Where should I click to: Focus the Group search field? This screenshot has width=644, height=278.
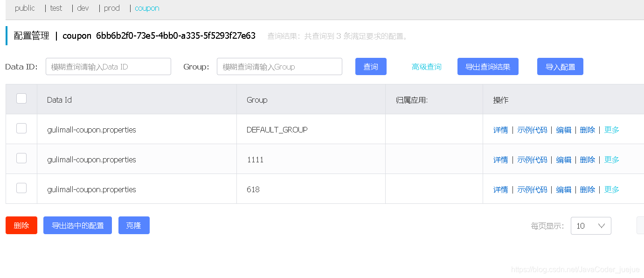tap(279, 67)
